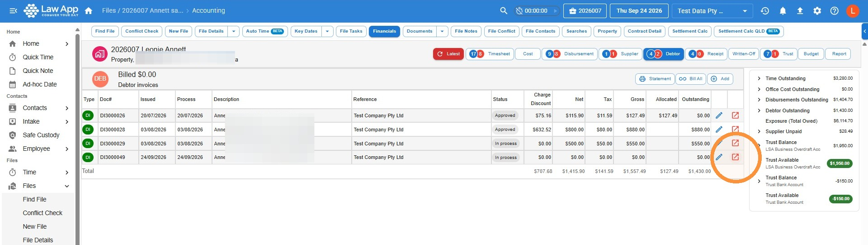Open the history clock icon
The width and height of the screenshot is (868, 245).
(765, 10)
